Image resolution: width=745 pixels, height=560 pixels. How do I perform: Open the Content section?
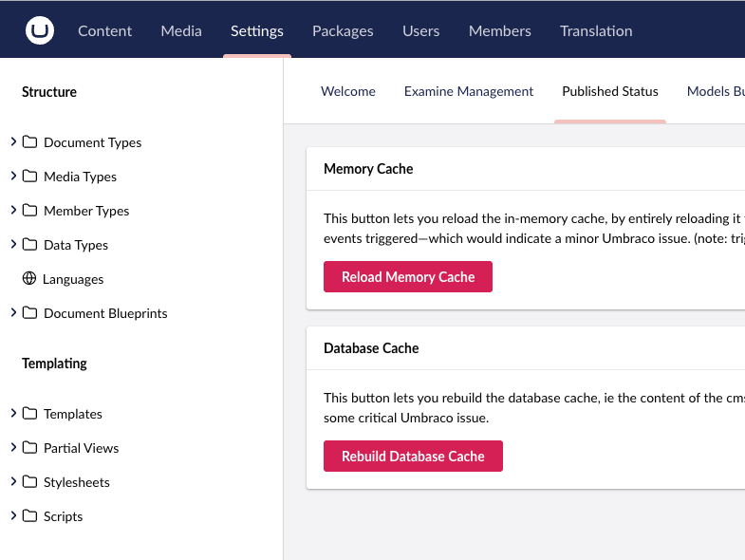click(104, 30)
